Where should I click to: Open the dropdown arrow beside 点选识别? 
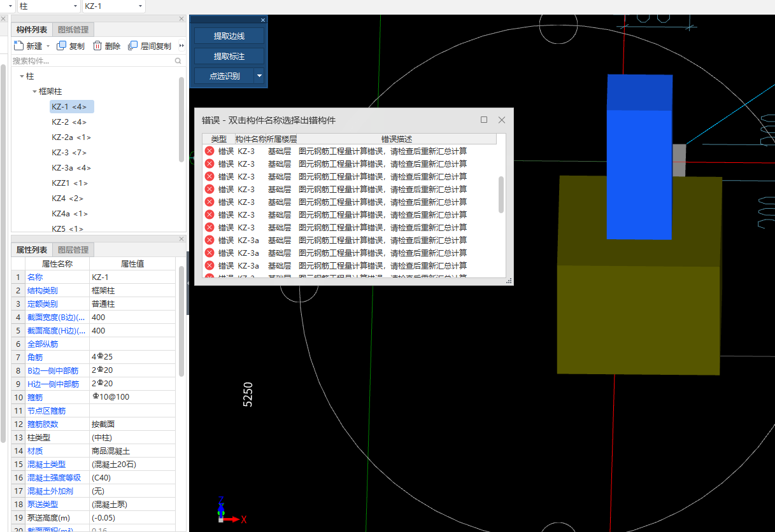pyautogui.click(x=259, y=76)
